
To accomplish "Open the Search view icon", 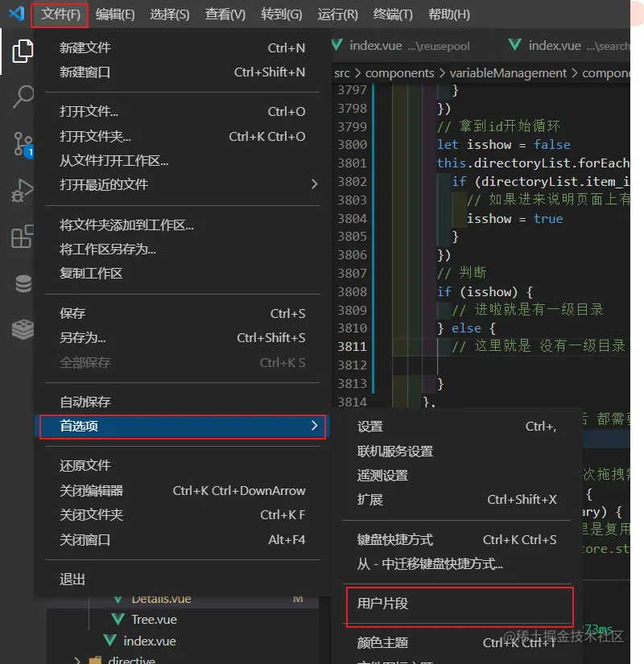I will 23,97.
